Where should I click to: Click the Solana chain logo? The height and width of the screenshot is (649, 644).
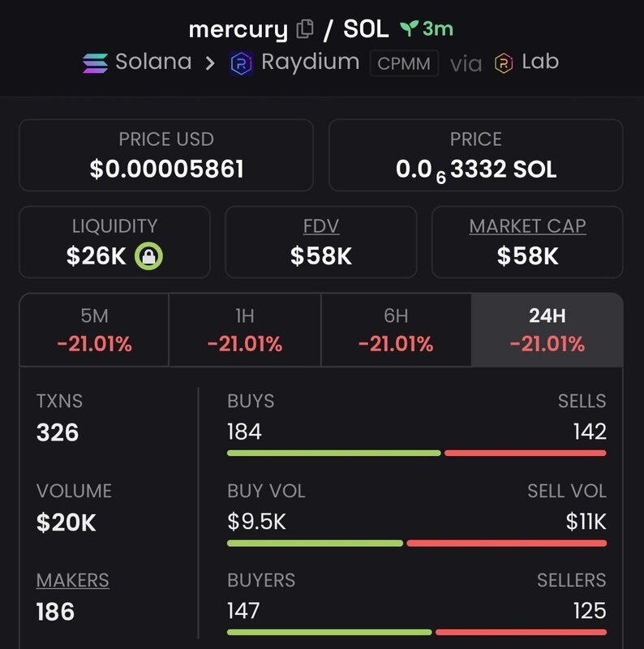click(95, 62)
